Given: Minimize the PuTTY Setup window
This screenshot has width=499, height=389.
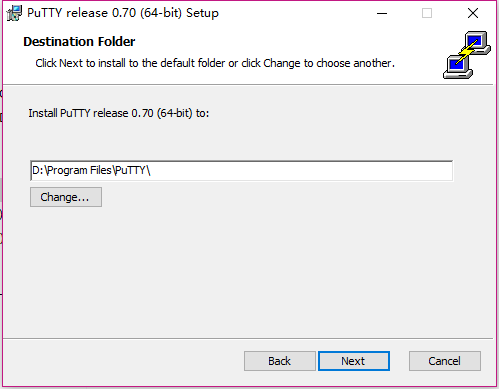Looking at the screenshot, I should [382, 13].
